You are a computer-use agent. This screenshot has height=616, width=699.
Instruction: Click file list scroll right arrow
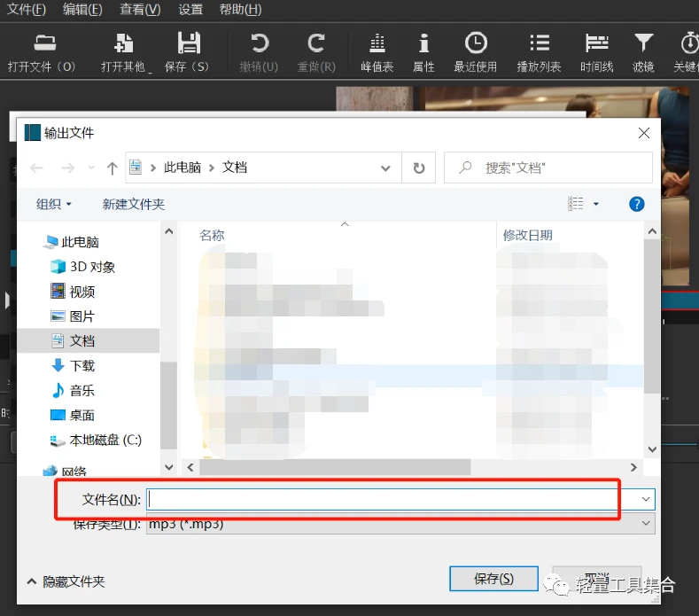[633, 467]
